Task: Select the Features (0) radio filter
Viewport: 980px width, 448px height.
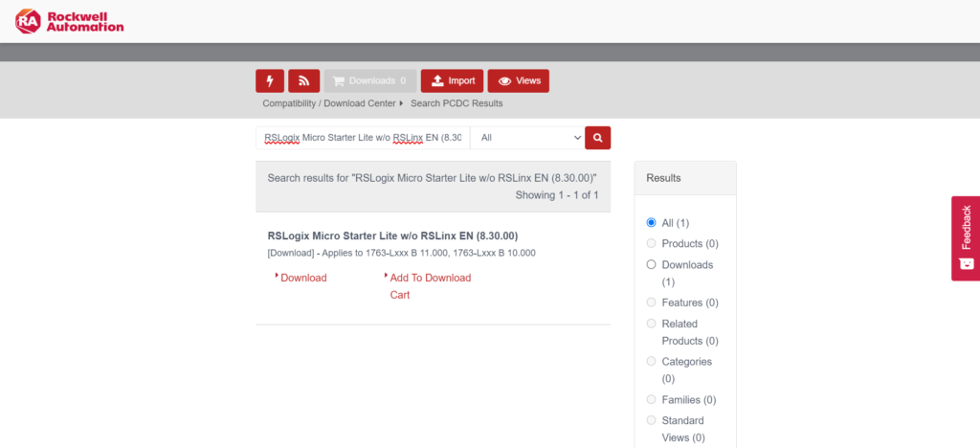Action: pos(651,302)
